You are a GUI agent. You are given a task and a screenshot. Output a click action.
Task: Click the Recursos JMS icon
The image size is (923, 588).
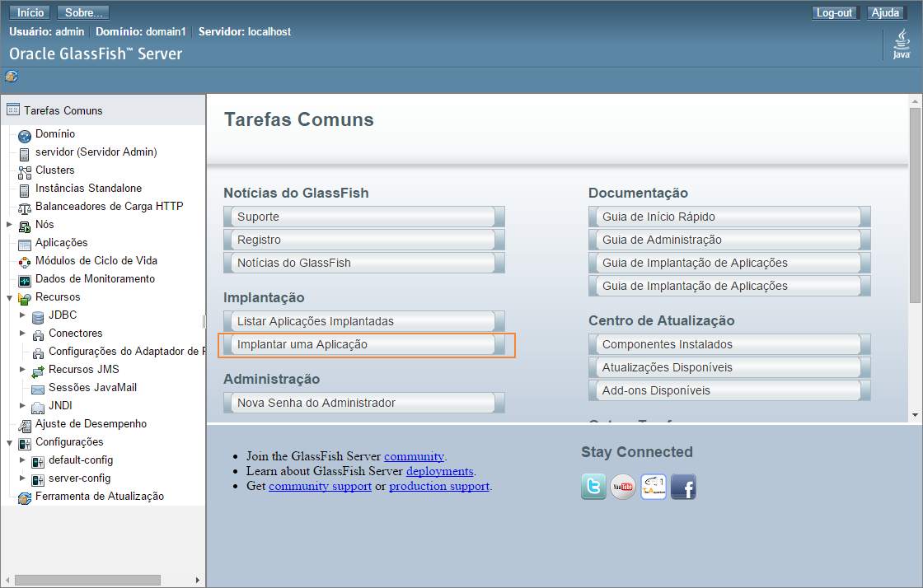coord(38,371)
